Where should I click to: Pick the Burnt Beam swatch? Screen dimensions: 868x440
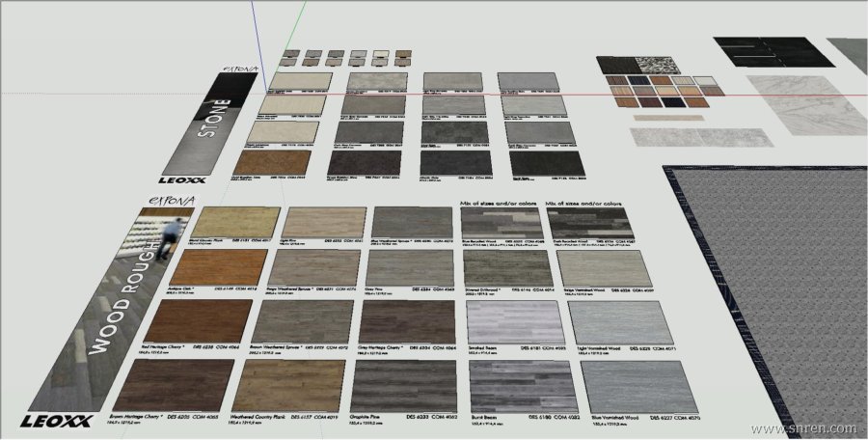point(523,387)
